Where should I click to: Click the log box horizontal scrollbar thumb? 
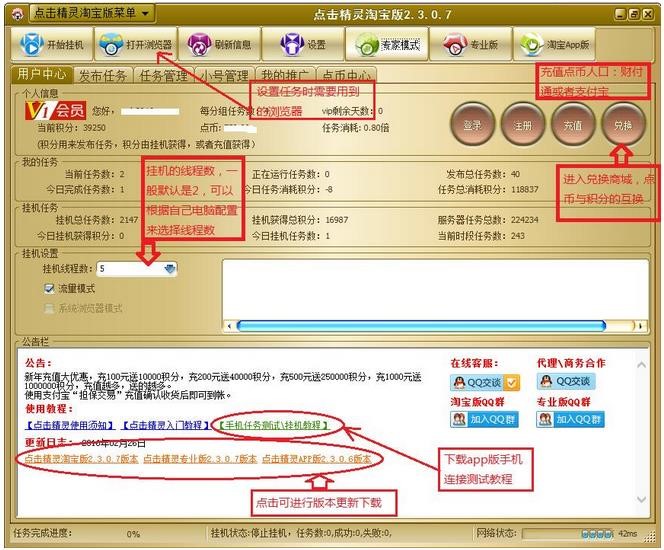coord(421,326)
